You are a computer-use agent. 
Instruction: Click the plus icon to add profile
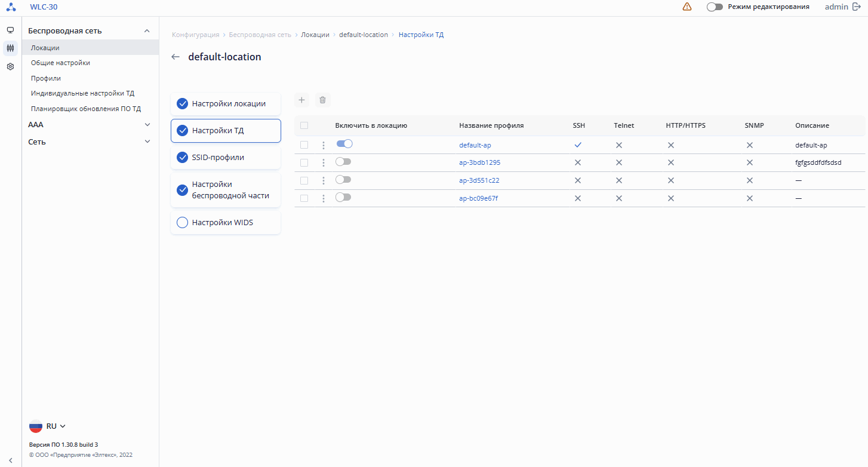pyautogui.click(x=301, y=100)
